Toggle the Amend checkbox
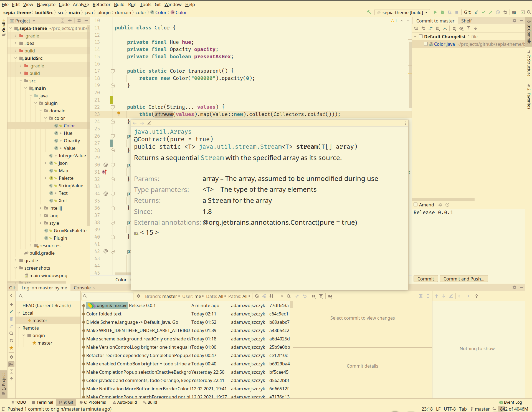Image resolution: width=532 pixels, height=412 pixels. coord(416,205)
